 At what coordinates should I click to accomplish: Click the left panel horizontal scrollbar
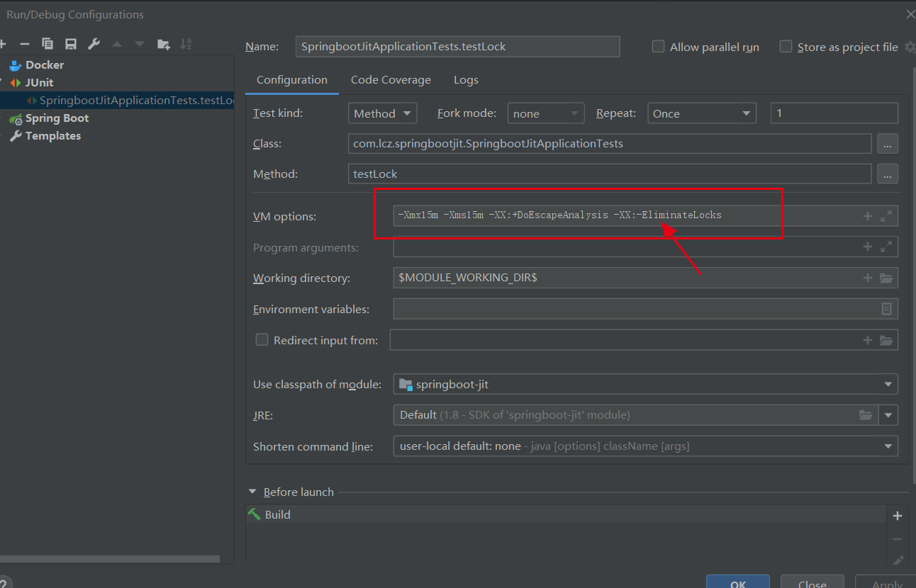110,559
